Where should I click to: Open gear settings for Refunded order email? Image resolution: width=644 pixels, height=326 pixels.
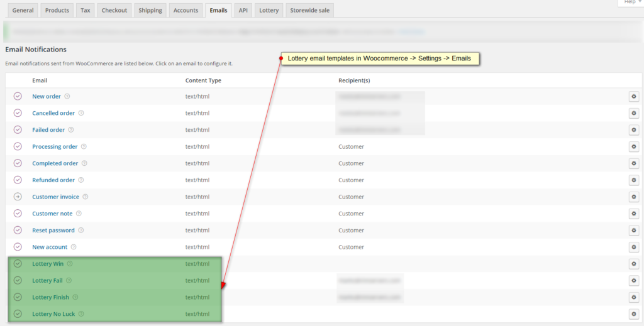point(634,180)
